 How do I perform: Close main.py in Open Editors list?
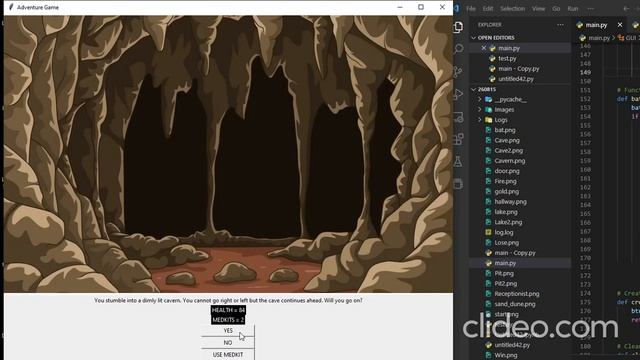[484, 48]
